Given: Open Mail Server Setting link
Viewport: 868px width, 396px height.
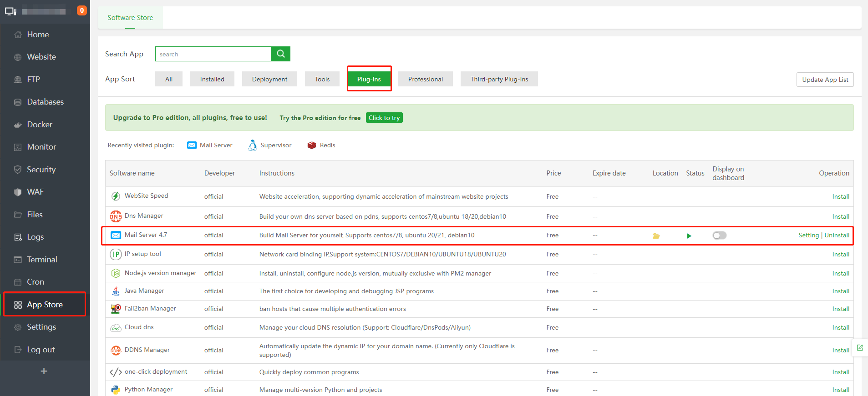Looking at the screenshot, I should pos(808,235).
